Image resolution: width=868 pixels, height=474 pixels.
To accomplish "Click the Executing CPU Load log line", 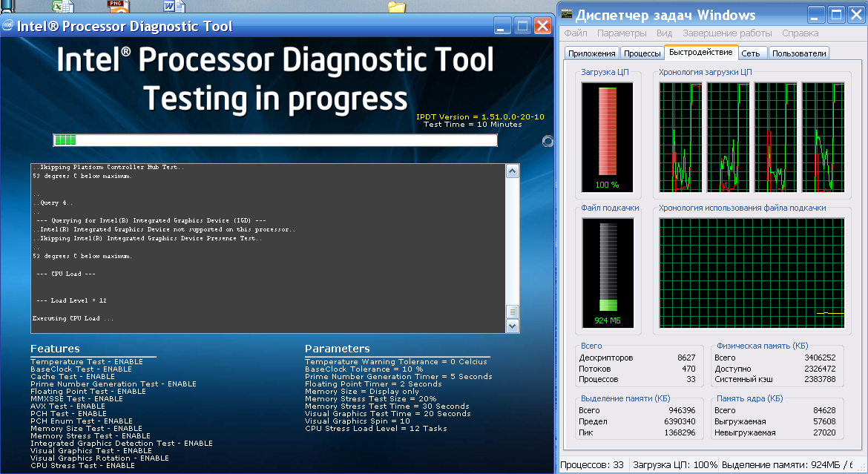I will tap(73, 318).
